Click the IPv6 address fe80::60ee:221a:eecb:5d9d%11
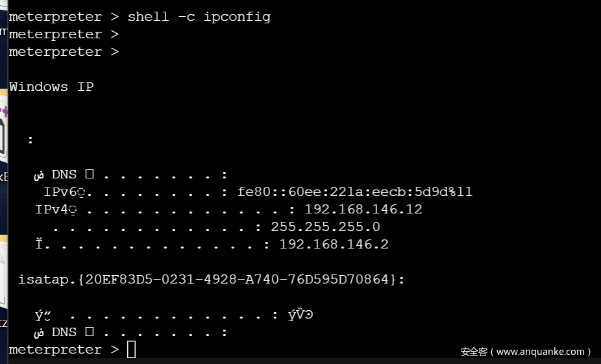Viewport: 601px width, 364px height. tap(354, 191)
